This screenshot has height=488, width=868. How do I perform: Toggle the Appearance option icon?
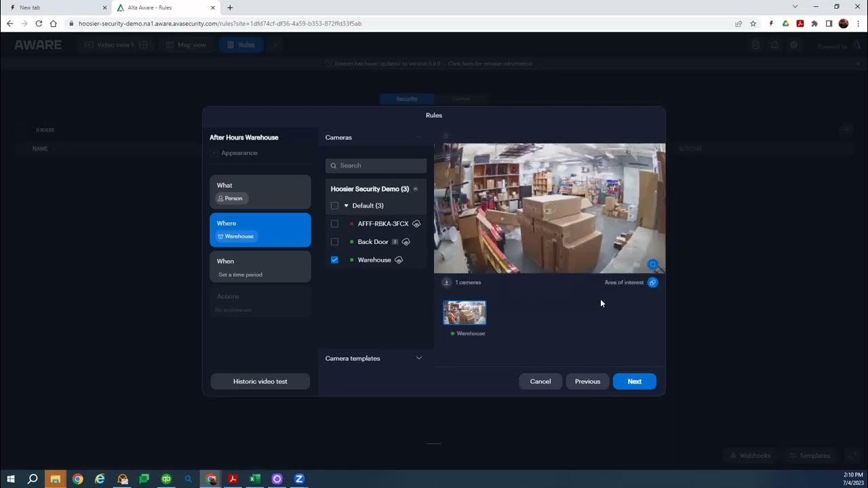click(x=214, y=153)
